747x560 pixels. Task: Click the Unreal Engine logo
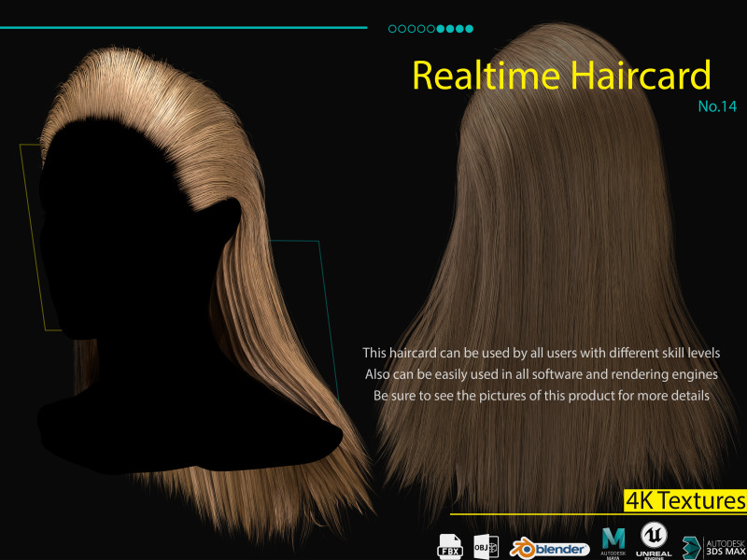tap(655, 541)
